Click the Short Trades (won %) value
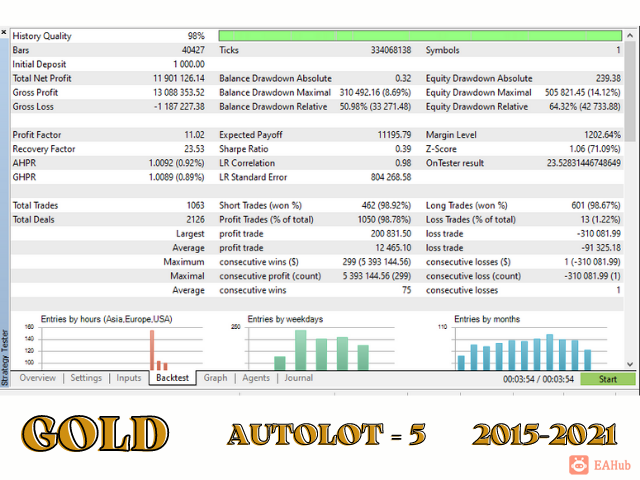This screenshot has height=480, width=640. coord(386,206)
